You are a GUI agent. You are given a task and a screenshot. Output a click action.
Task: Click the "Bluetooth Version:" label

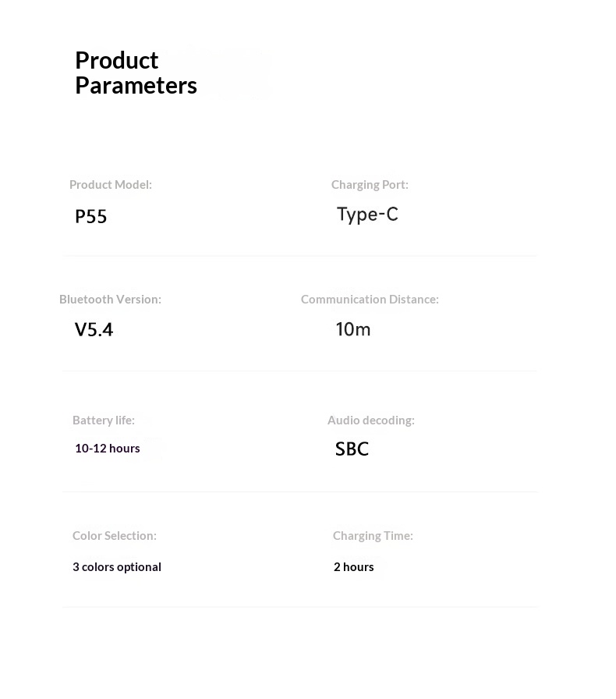110,300
